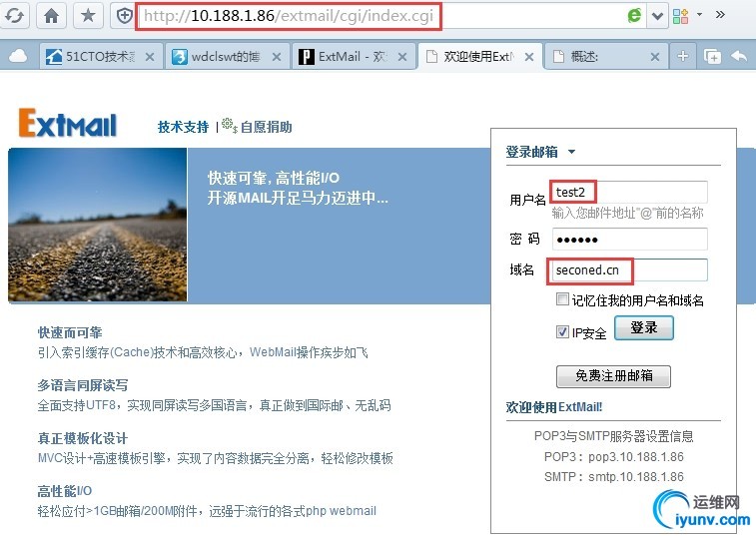
Task: Click the 登录 button
Action: click(644, 328)
